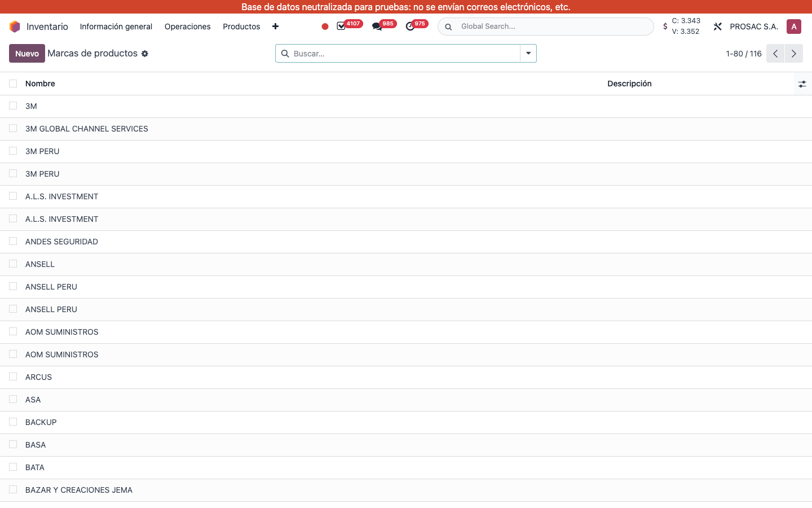Go to previous page of records

(x=775, y=54)
